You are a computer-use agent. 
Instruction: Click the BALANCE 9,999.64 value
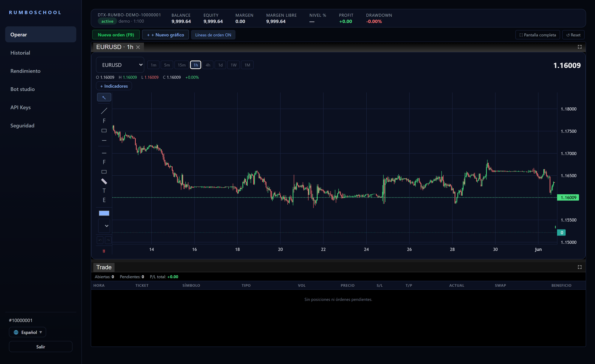181,22
